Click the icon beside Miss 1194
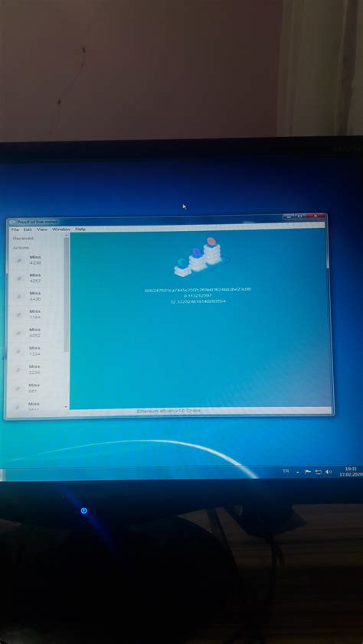Screen dimensions: 363x644 coord(18,314)
